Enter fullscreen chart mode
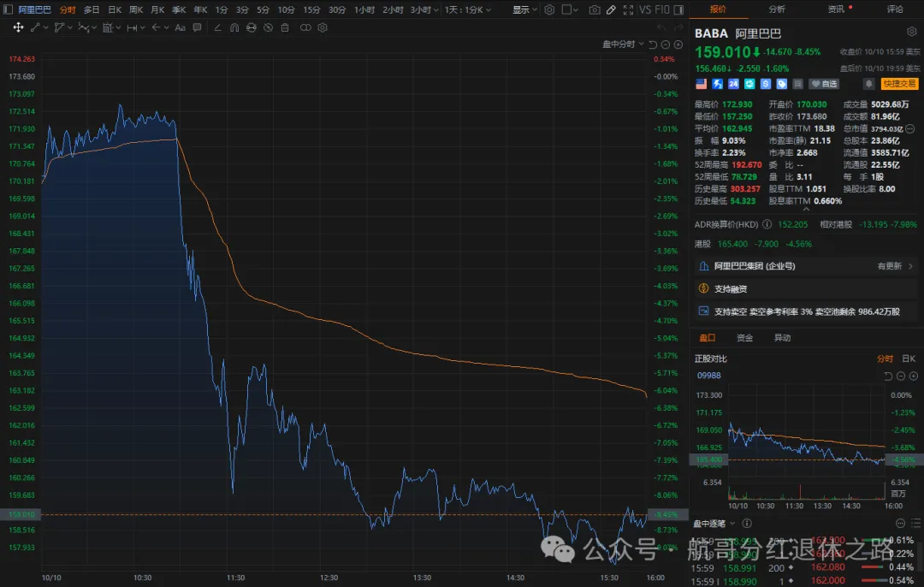 (628, 9)
